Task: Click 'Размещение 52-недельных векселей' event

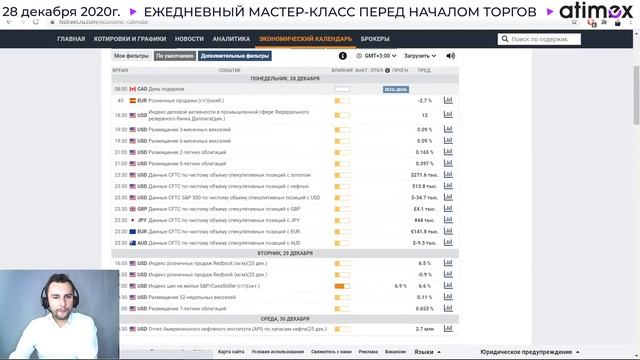Action: pyautogui.click(x=192, y=297)
